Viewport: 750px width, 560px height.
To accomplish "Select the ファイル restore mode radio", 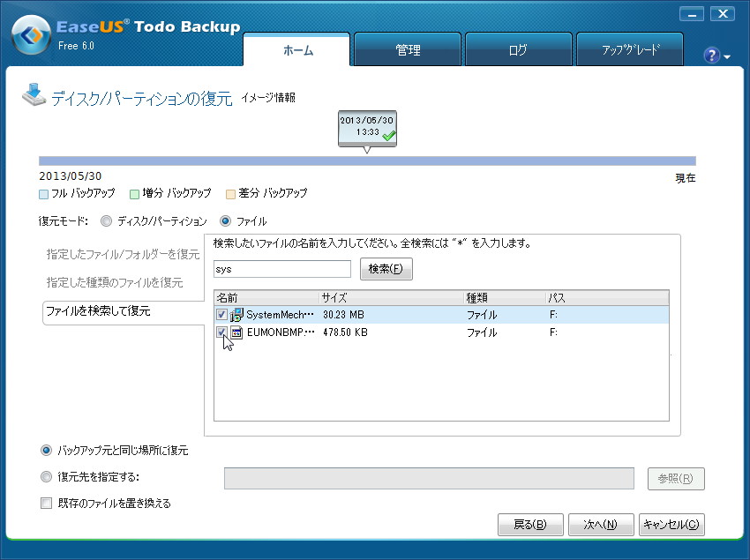I will (x=225, y=221).
